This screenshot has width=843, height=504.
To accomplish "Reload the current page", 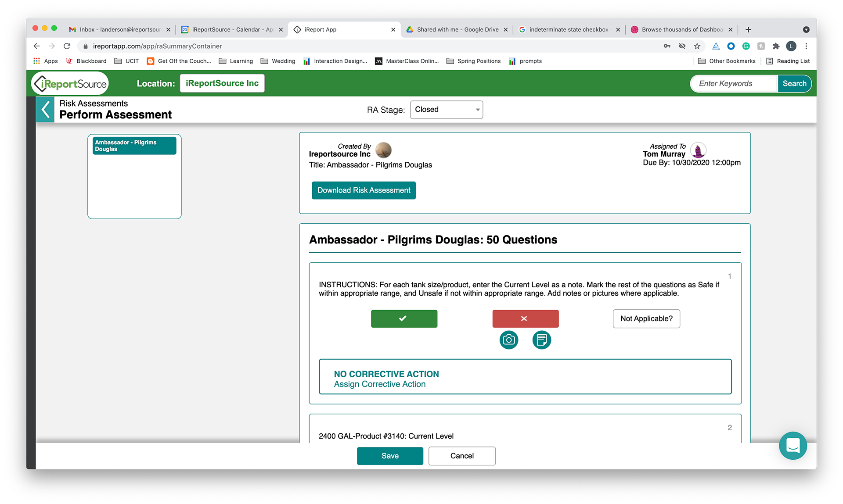I will point(67,46).
